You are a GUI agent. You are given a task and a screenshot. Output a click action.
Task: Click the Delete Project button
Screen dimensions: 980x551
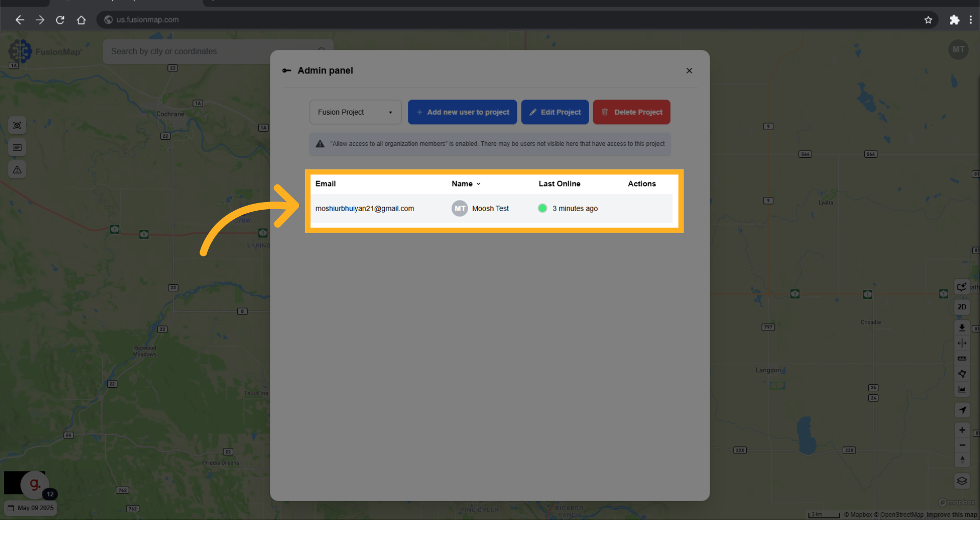click(x=631, y=112)
